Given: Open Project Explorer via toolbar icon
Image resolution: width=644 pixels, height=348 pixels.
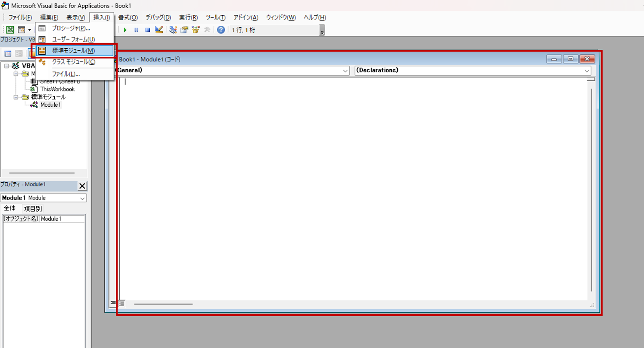Looking at the screenshot, I should [173, 30].
